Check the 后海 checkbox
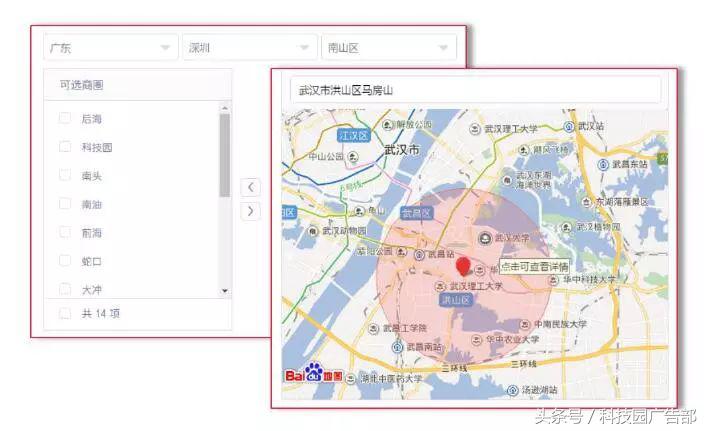The image size is (707, 431). tap(65, 118)
